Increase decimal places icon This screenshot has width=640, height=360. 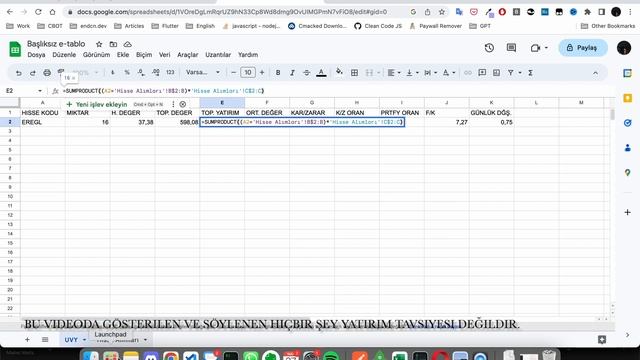click(156, 73)
